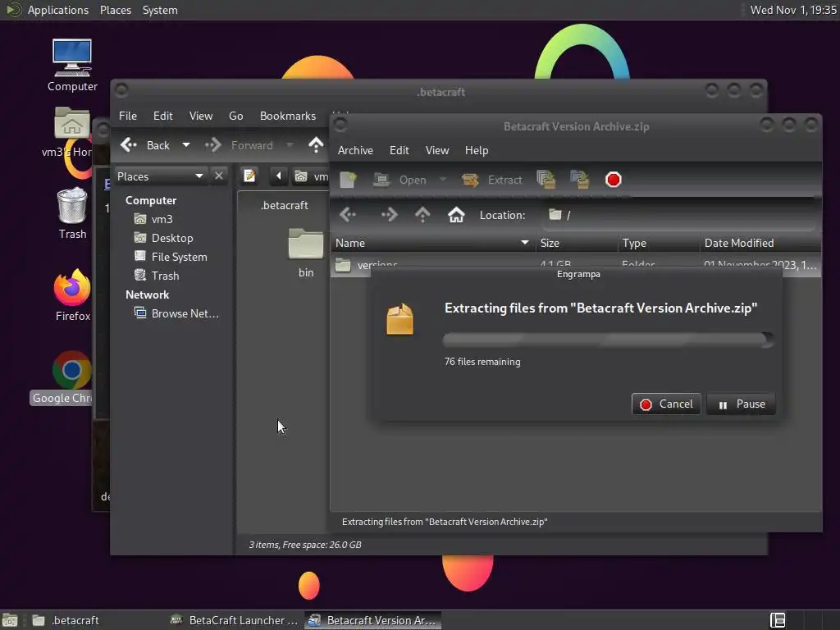The image size is (840, 630).
Task: Open the Places menu in top panel
Action: [x=115, y=10]
